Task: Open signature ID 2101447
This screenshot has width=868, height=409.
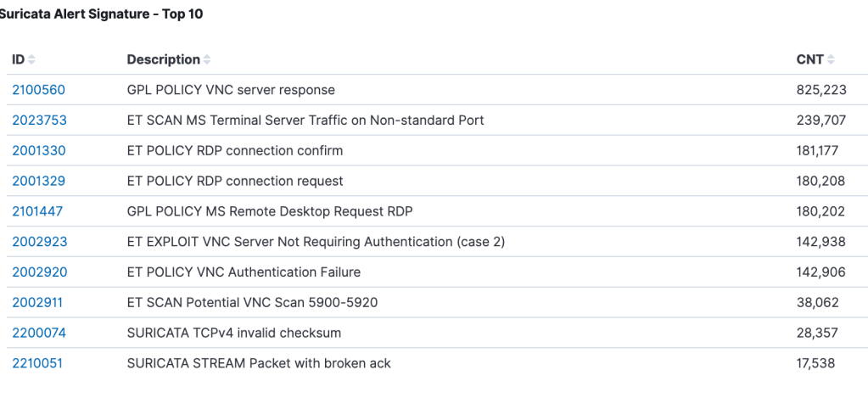Action: 37,211
